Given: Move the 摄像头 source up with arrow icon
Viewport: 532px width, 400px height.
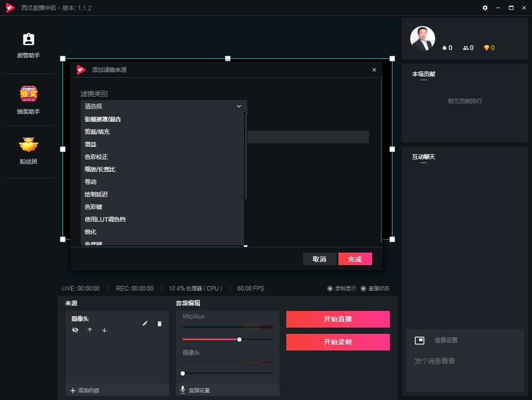Looking at the screenshot, I should [x=90, y=330].
